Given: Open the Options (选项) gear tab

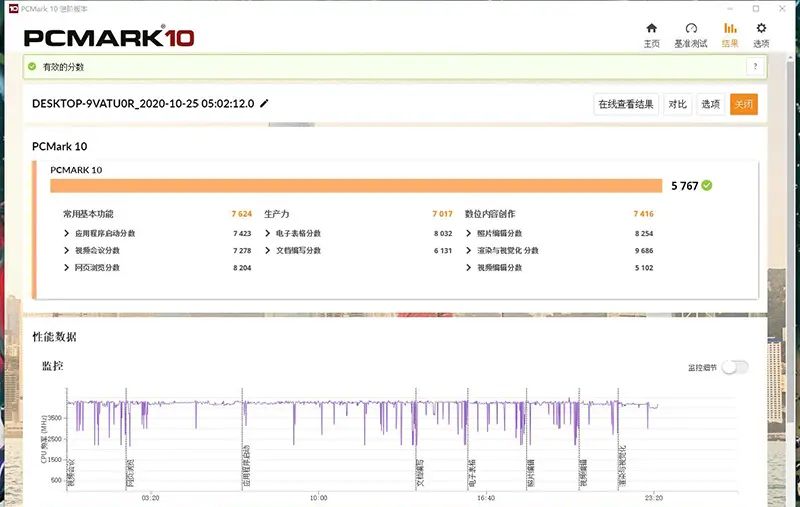Looking at the screenshot, I should click(761, 35).
